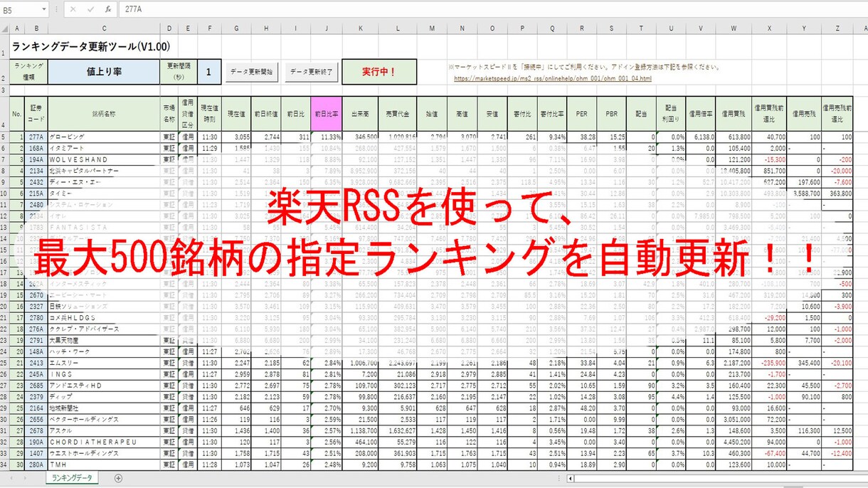
Task: Click the ＣＨＯＲＤＩＡＴＨＥＲＡＰＥＵ name cell
Action: click(x=104, y=442)
